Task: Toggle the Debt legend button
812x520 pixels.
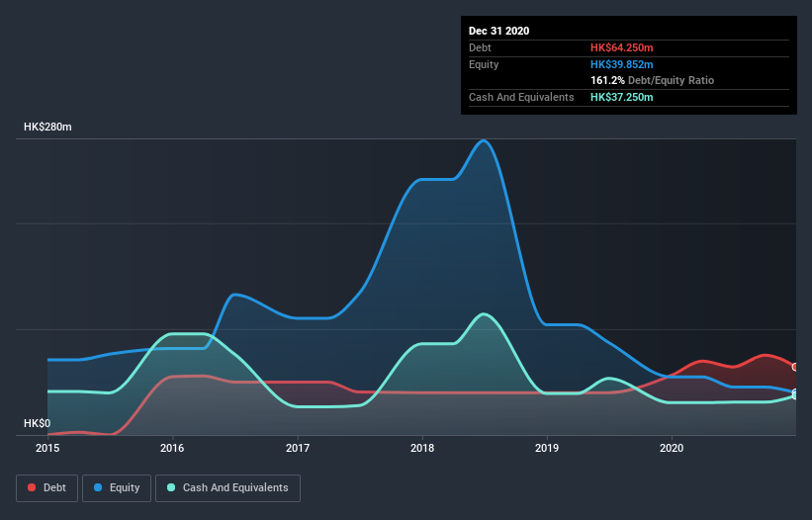Action: 47,488
